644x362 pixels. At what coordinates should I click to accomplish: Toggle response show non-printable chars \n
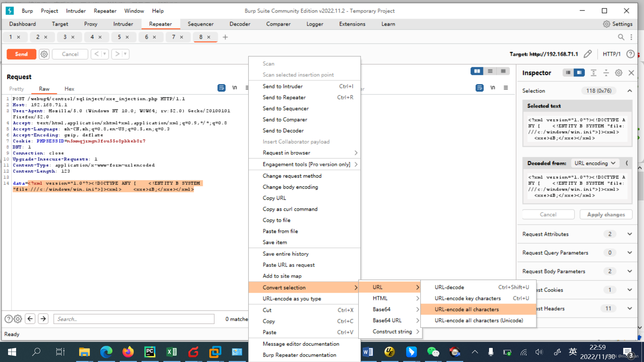pyautogui.click(x=492, y=88)
